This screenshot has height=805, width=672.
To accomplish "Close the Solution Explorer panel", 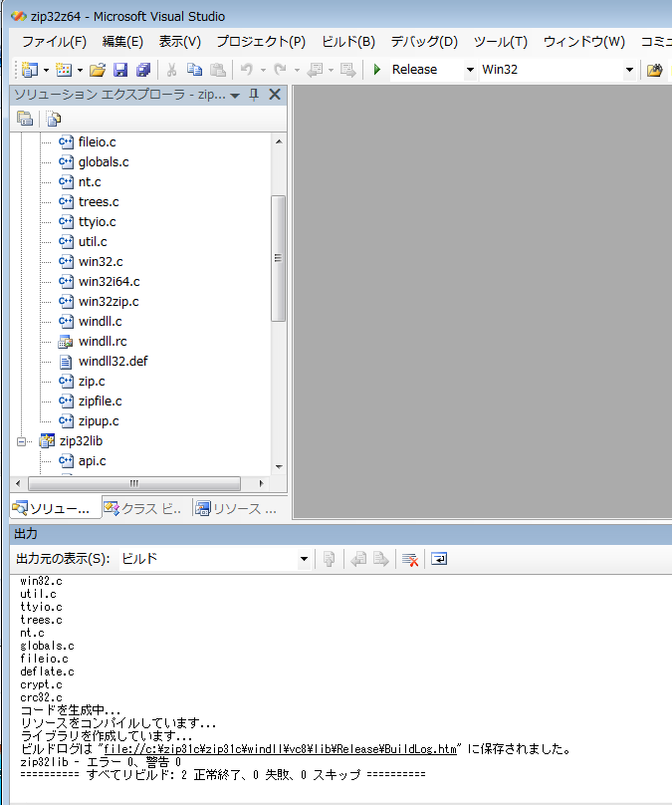I will (275, 95).
